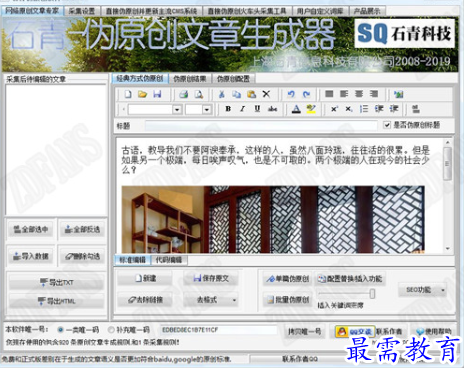Expand the SEO功能 dropdown button
This screenshot has height=381, width=468.
443,290
